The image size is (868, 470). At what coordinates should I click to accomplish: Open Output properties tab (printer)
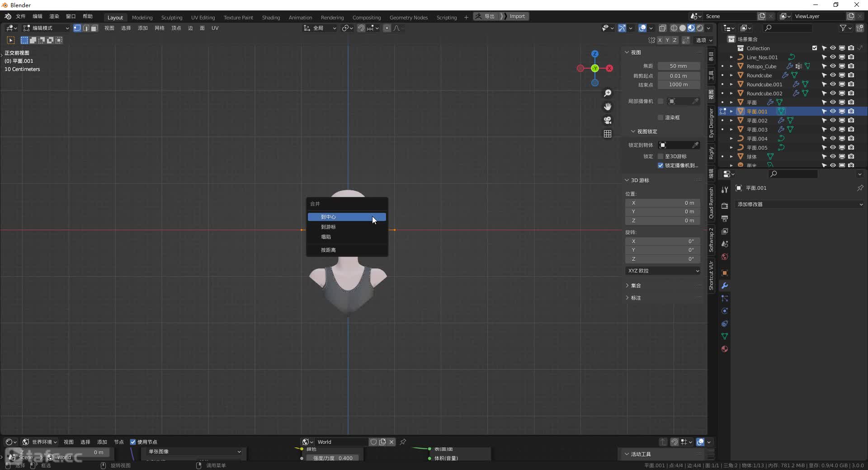[x=725, y=218]
